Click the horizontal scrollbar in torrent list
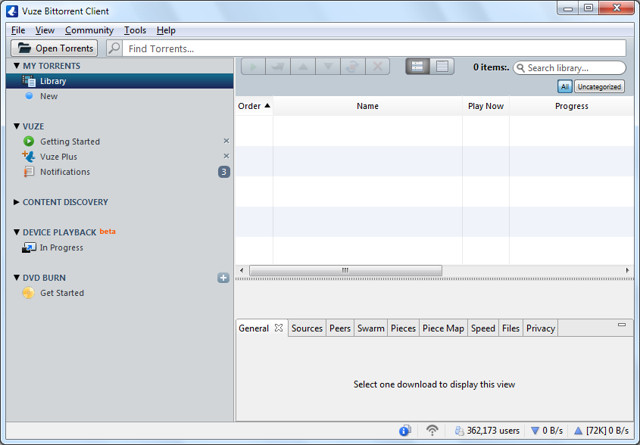 pyautogui.click(x=345, y=270)
